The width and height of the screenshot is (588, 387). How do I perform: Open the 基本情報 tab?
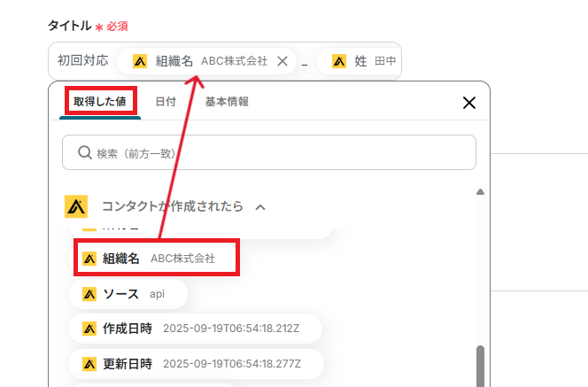[227, 102]
